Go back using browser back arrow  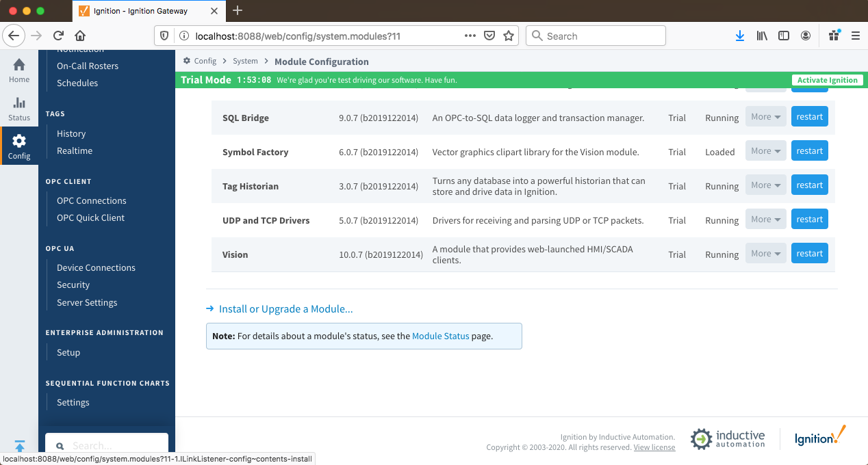[x=15, y=36]
